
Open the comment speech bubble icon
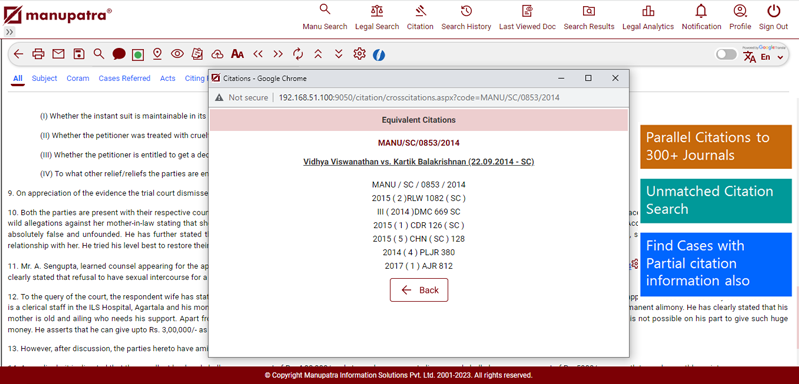119,54
